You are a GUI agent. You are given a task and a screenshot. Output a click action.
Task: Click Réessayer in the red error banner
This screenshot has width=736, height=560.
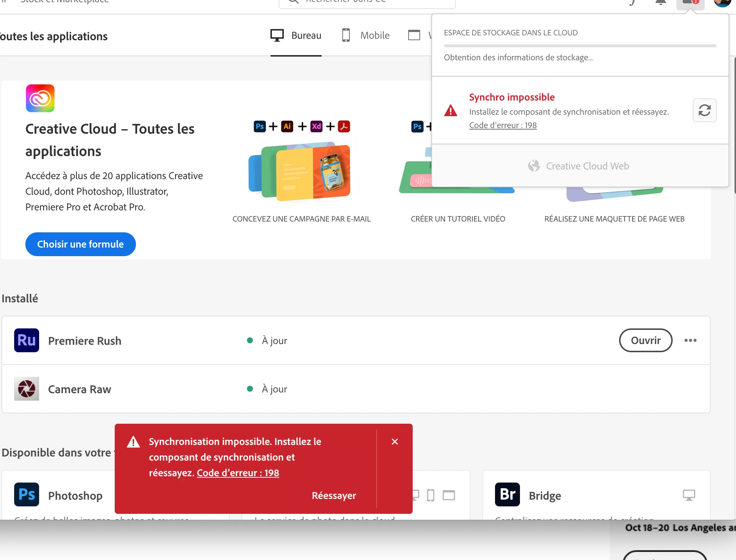[x=334, y=496]
